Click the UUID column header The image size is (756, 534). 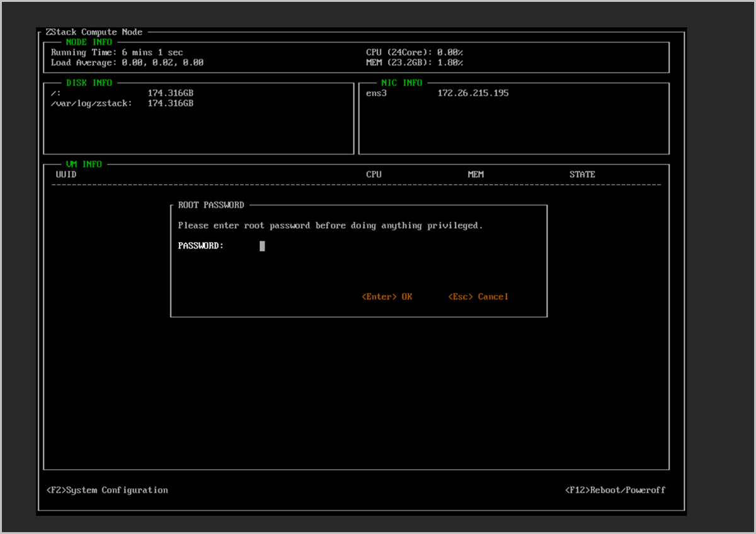point(66,175)
